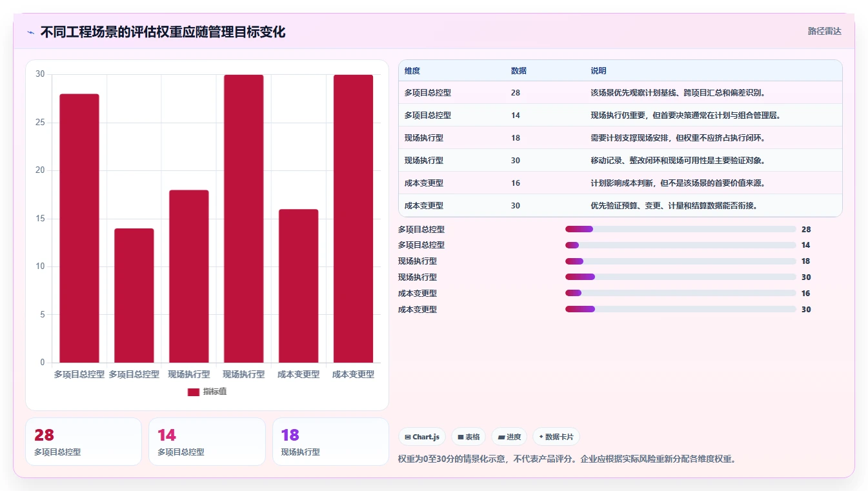Click the 维度 table column header
Screen dimensions: 868x491
click(x=412, y=71)
